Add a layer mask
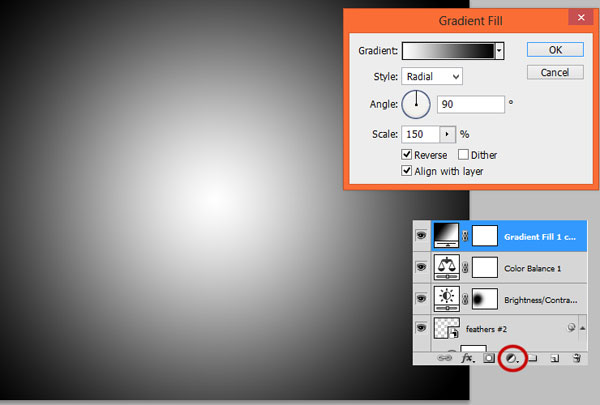The width and height of the screenshot is (600, 405). [x=489, y=357]
